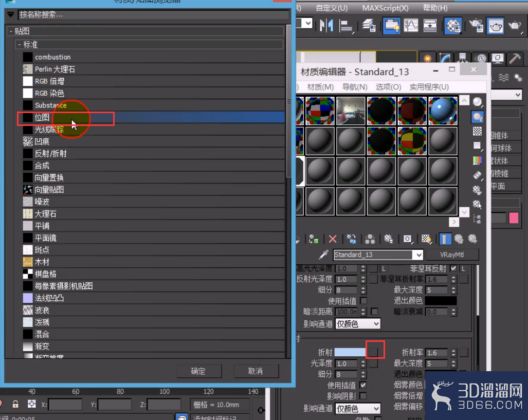
Task: Click the 折射 light blue color swatch
Action: [x=350, y=352]
